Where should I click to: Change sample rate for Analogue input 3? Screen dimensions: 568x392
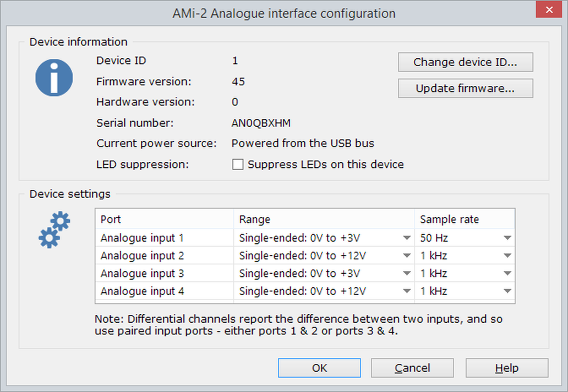pyautogui.click(x=507, y=273)
